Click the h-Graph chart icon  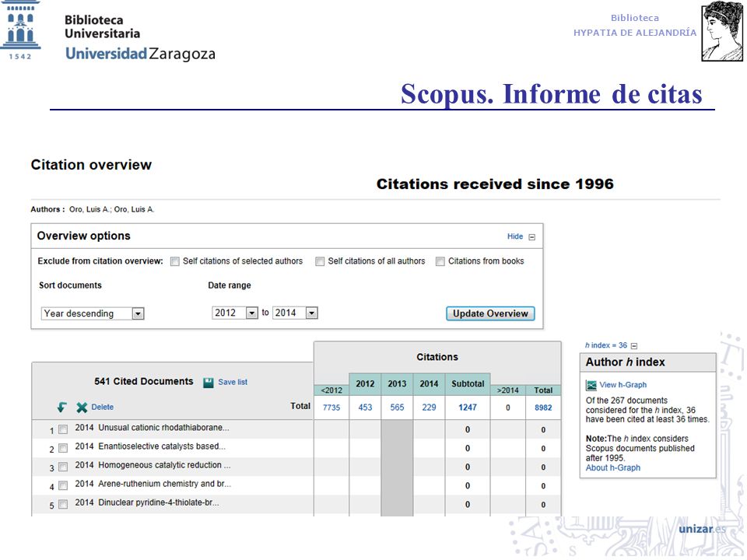[591, 385]
